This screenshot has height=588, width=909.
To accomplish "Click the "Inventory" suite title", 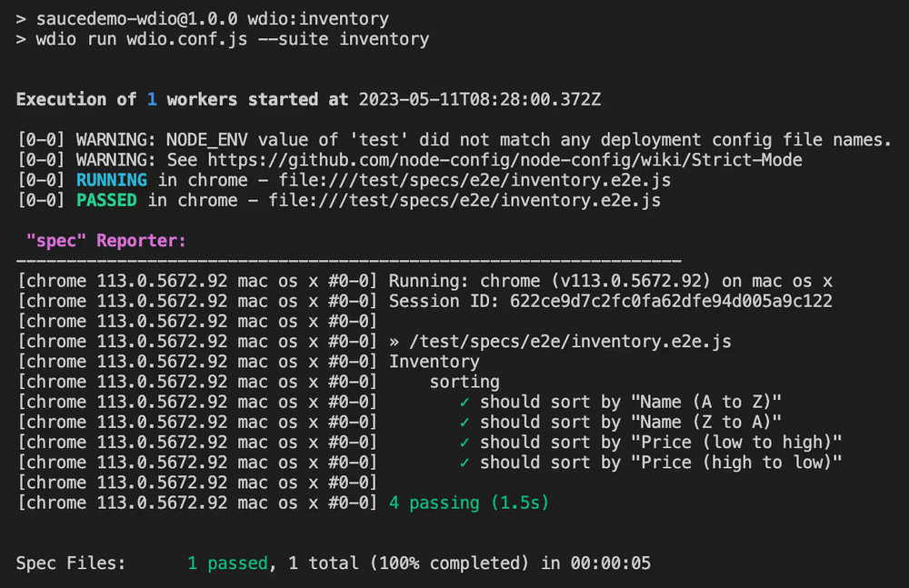I will click(x=435, y=362).
